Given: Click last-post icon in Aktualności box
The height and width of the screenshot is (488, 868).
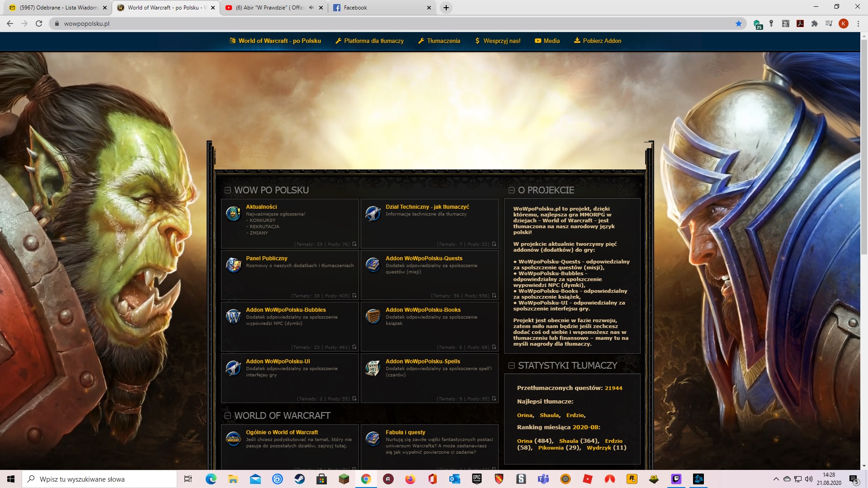Looking at the screenshot, I should pos(354,244).
